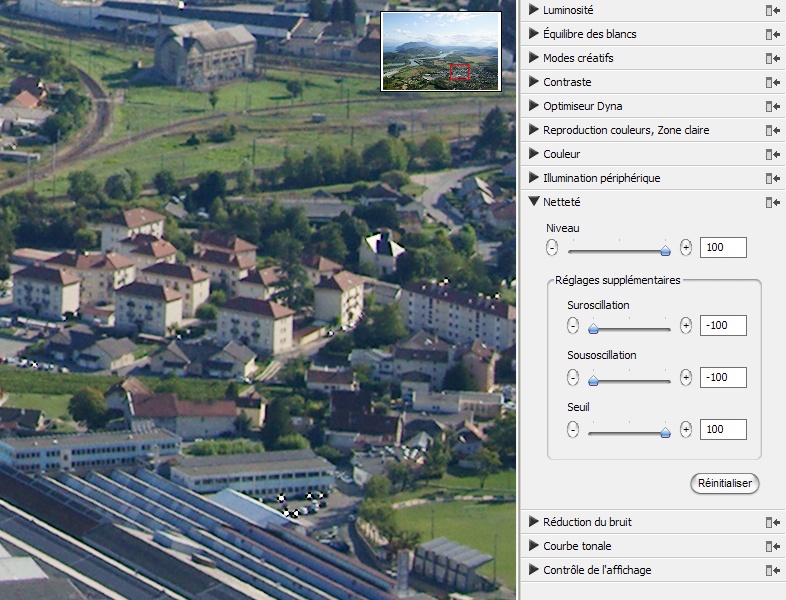Click the undock icon for Luminosité panel
This screenshot has height=600, width=786.
(772, 10)
